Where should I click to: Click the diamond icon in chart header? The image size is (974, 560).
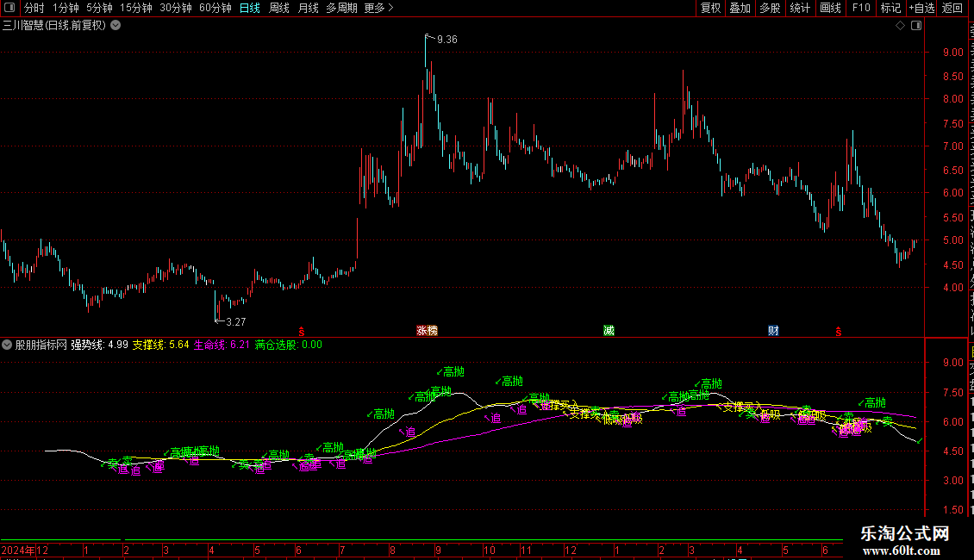coord(900,26)
